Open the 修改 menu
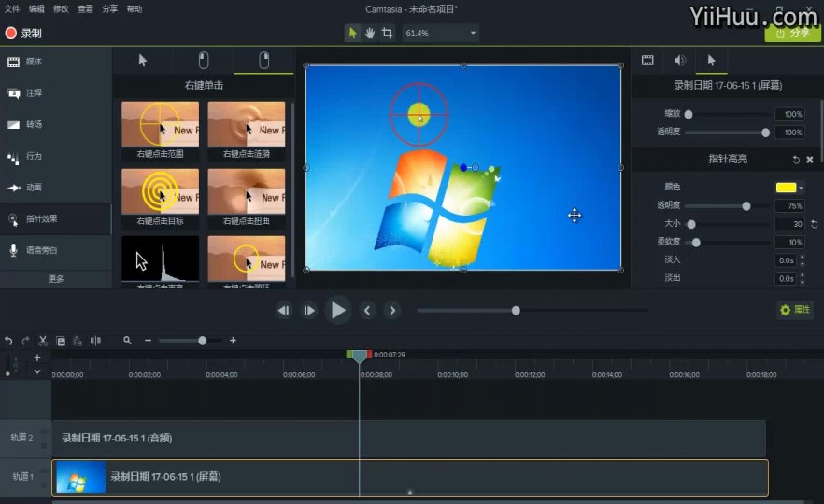 point(61,9)
